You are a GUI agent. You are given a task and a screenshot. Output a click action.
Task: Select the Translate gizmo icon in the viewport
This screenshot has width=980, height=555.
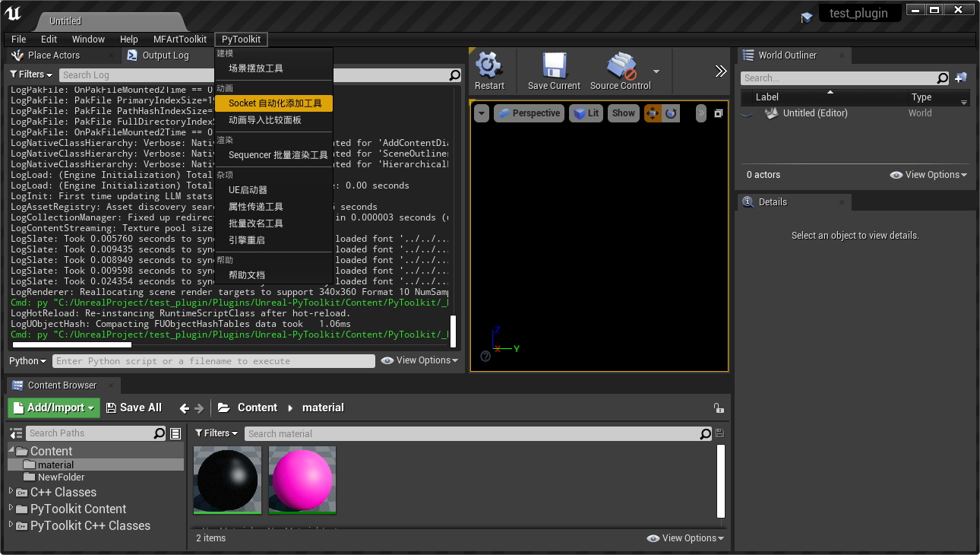pyautogui.click(x=652, y=113)
